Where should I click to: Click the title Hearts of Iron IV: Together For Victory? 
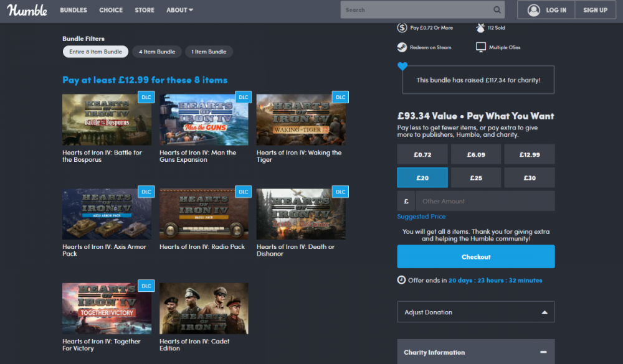(102, 345)
